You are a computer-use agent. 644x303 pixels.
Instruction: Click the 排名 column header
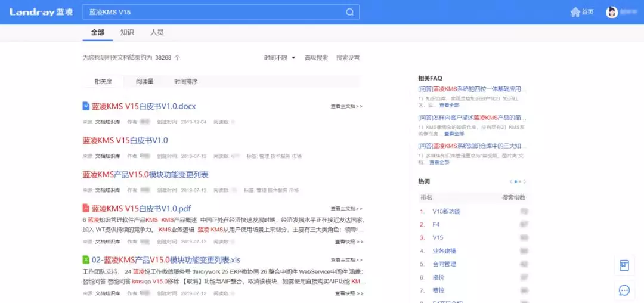tap(426, 197)
